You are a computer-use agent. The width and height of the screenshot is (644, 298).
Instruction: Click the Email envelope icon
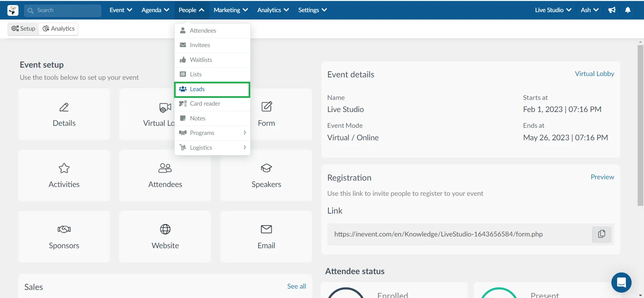(x=266, y=229)
